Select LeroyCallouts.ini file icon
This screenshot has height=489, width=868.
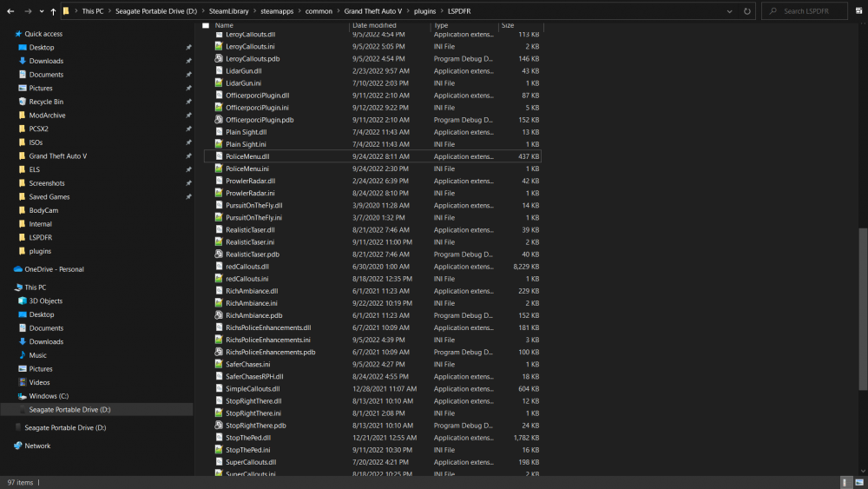pyautogui.click(x=219, y=47)
